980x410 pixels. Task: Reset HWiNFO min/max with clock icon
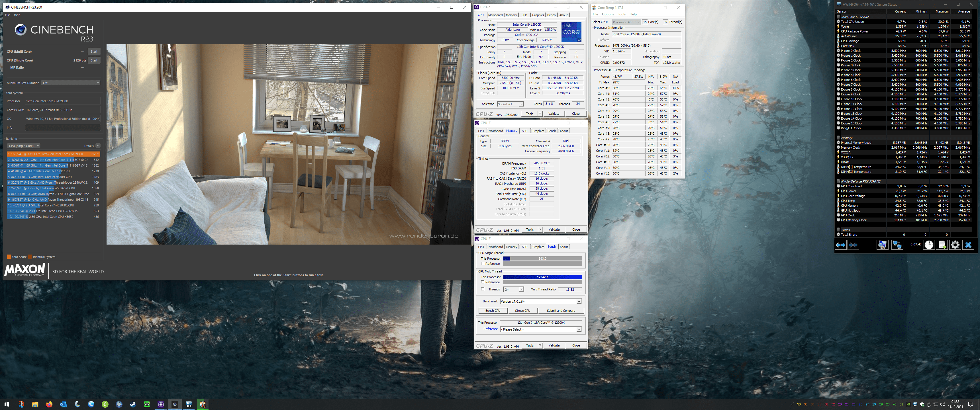pyautogui.click(x=929, y=245)
